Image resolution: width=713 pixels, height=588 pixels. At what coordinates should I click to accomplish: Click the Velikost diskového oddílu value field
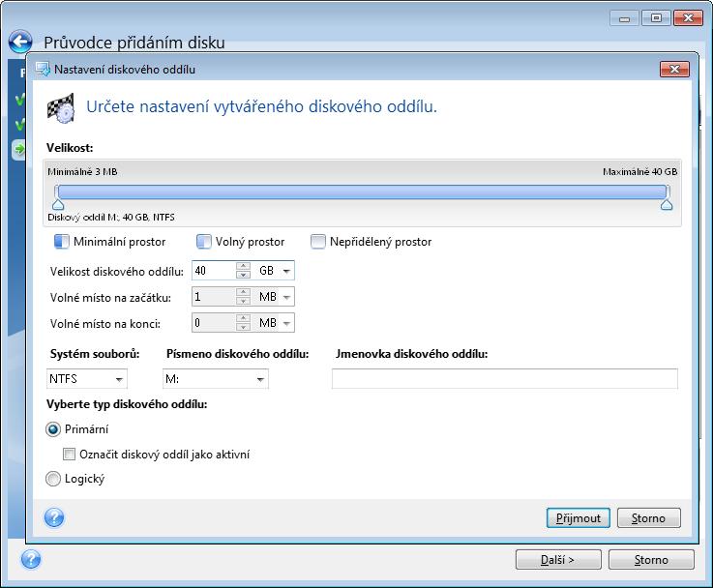coord(214,271)
